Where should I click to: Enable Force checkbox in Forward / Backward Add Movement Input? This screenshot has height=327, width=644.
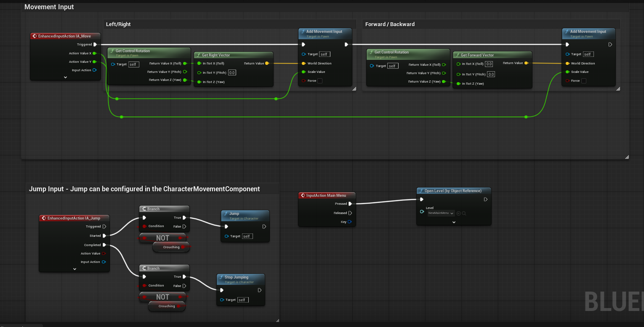click(583, 81)
